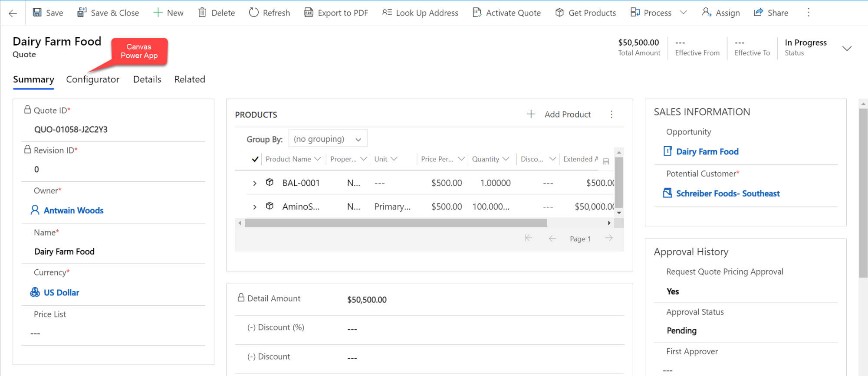Viewport: 868px width, 376px height.
Task: Open the Details tab
Action: (x=147, y=79)
